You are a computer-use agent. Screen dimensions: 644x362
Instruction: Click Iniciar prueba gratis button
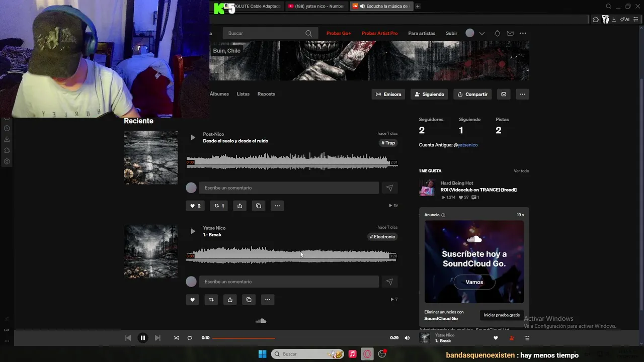click(502, 315)
